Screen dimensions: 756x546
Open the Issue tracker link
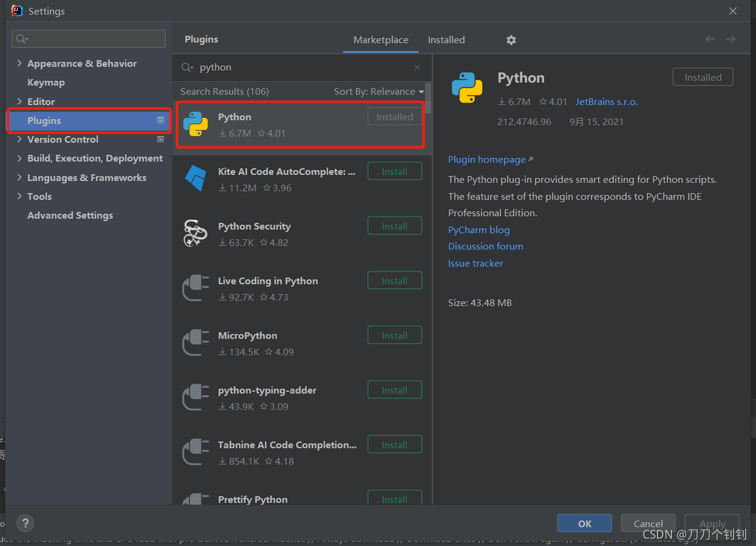pyautogui.click(x=475, y=263)
